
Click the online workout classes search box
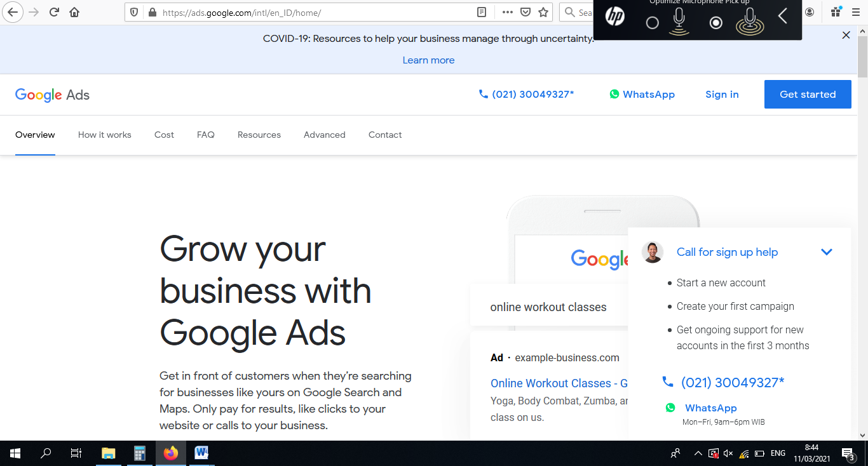[550, 307]
